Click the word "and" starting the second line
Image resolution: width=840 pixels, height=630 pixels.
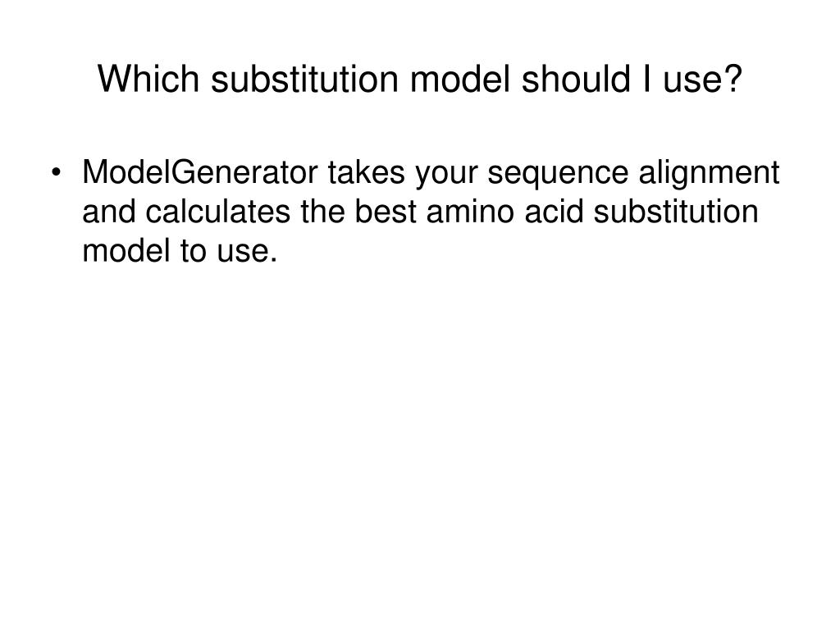109,211
